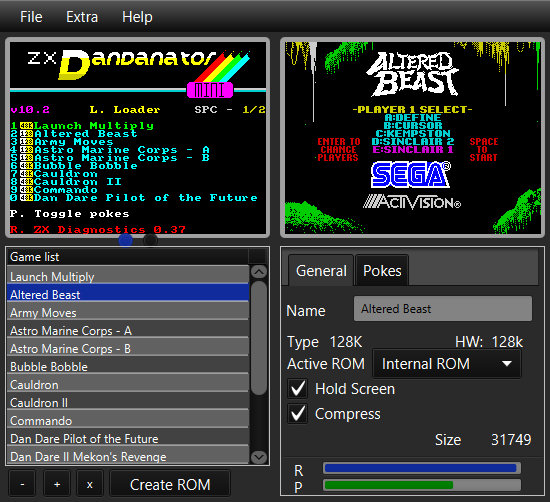Click the Name input field
550x502 pixels.
pos(443,309)
